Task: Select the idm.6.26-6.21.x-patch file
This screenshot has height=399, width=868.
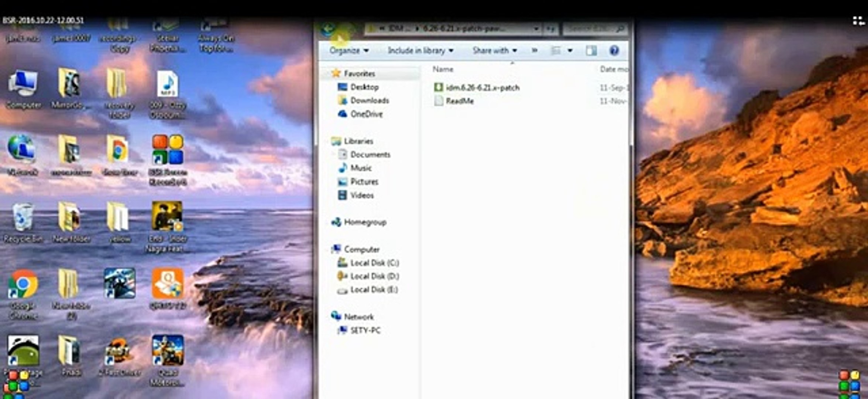Action: pos(477,88)
